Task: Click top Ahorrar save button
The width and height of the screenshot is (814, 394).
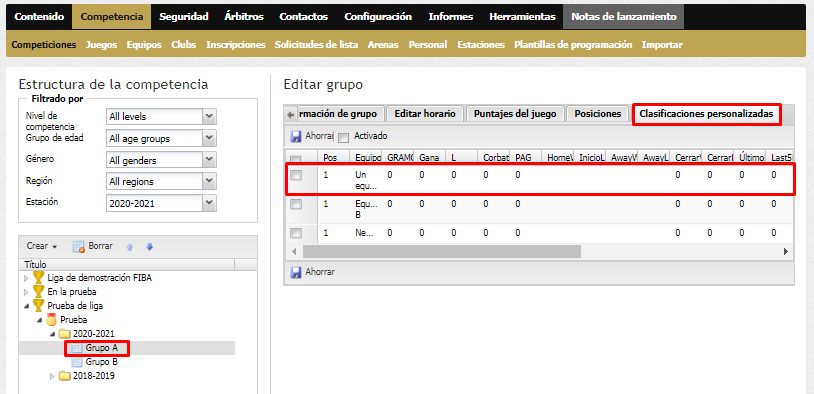Action: [311, 137]
